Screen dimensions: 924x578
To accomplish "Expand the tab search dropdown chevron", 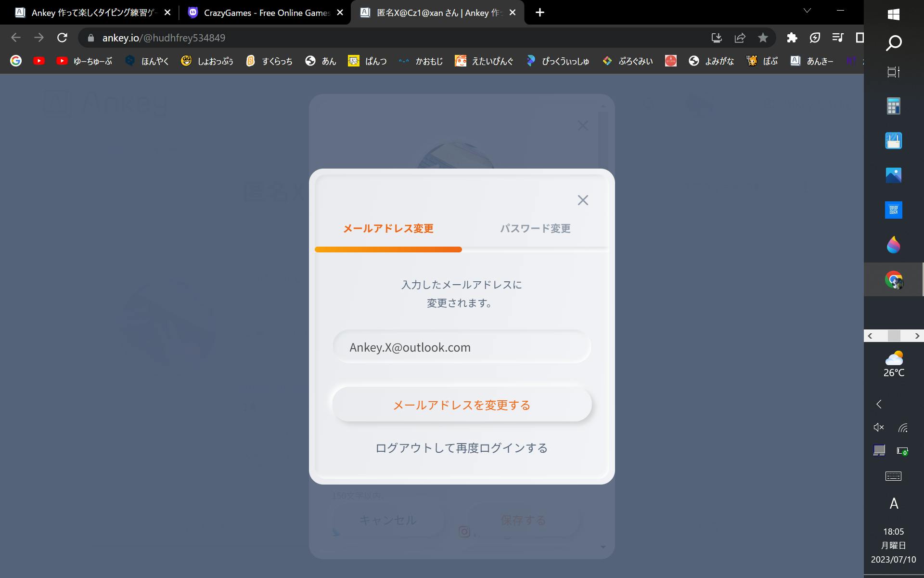I will pyautogui.click(x=808, y=11).
